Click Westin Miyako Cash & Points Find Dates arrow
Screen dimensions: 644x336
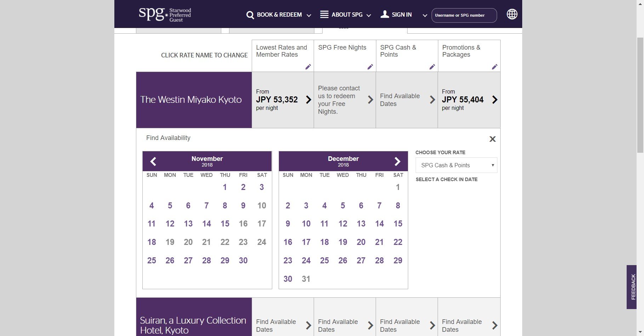point(432,100)
